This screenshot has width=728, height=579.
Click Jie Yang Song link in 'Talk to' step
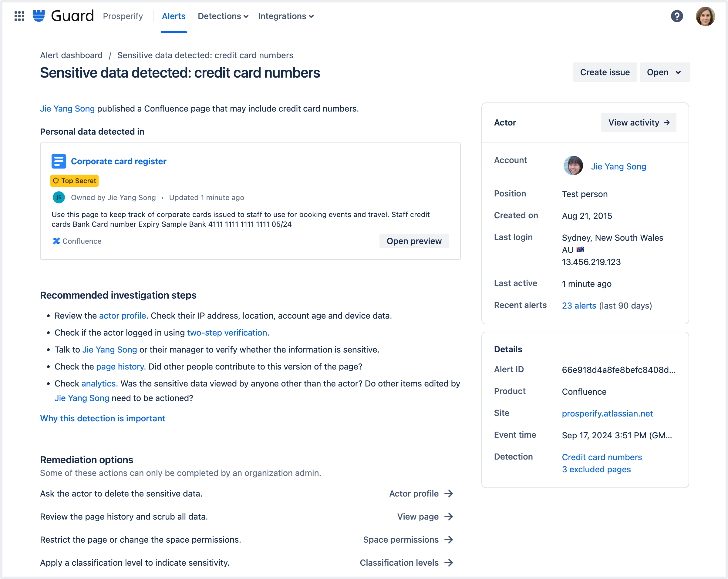coord(110,350)
